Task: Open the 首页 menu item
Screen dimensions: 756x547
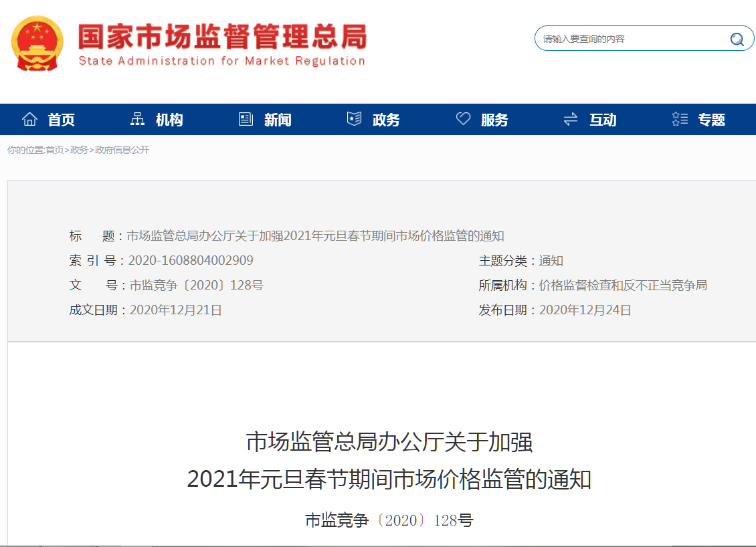Action: [x=62, y=120]
